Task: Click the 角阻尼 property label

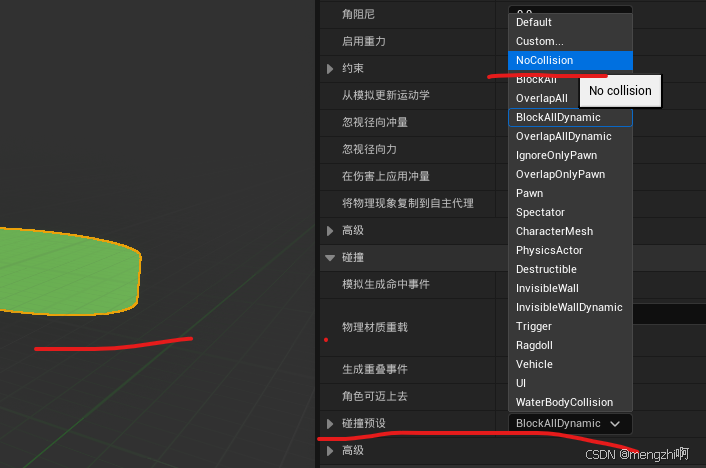Action: point(358,14)
